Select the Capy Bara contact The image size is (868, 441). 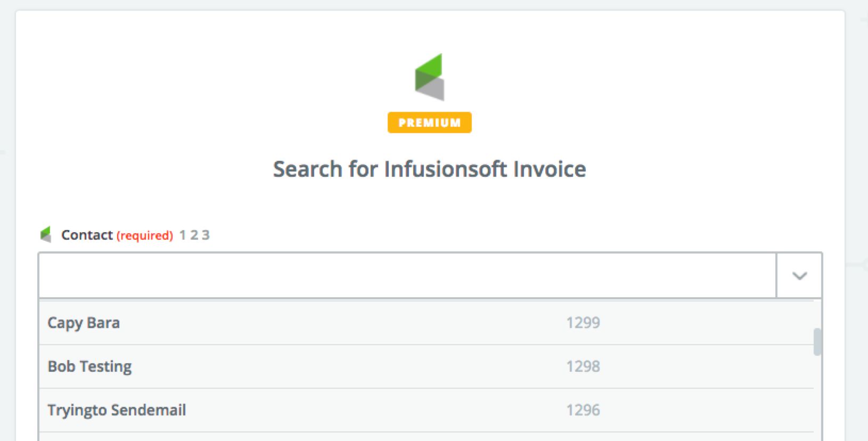[84, 323]
